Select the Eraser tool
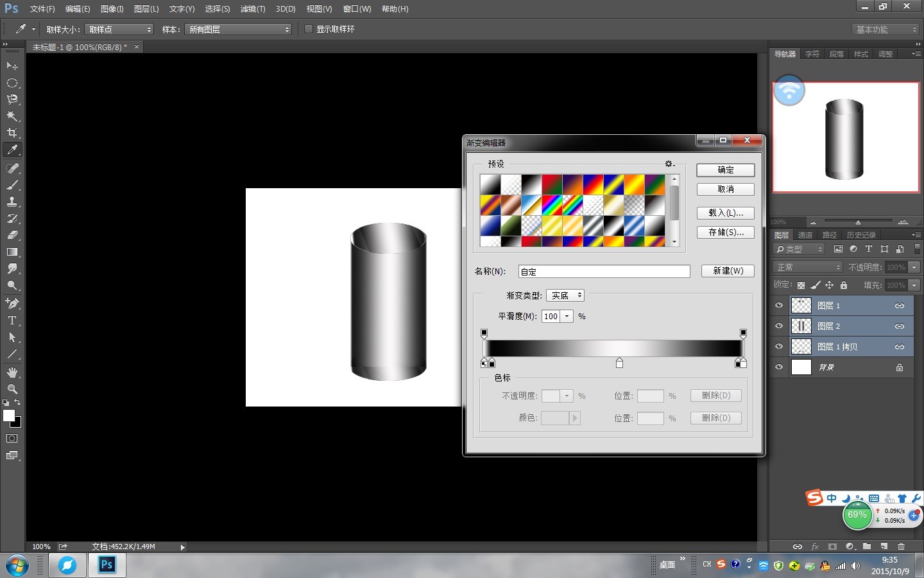 coord(12,235)
